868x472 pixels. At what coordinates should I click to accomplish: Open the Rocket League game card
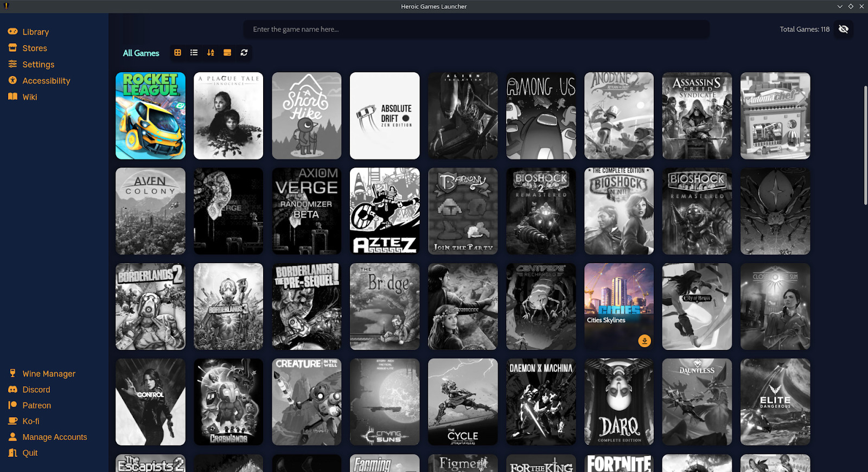pyautogui.click(x=150, y=116)
